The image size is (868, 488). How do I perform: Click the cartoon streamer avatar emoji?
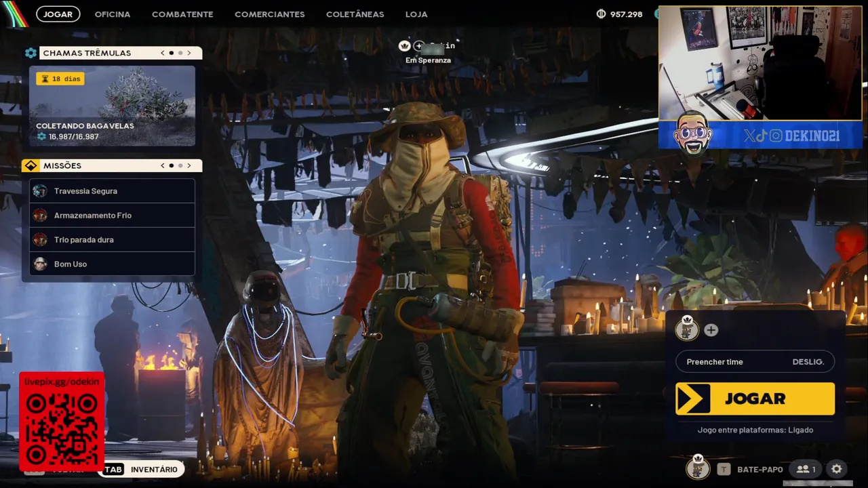pos(692,134)
